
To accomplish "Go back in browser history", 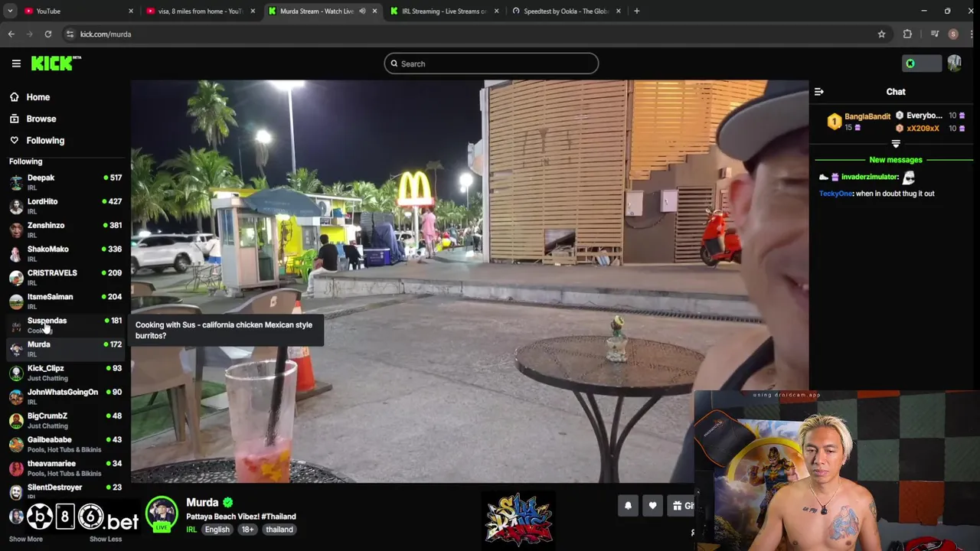I will click(11, 34).
